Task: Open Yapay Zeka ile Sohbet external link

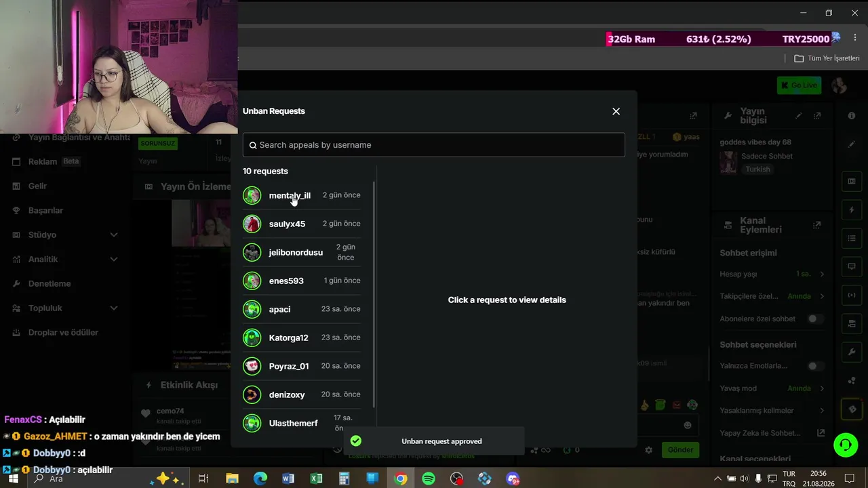Action: pyautogui.click(x=821, y=433)
